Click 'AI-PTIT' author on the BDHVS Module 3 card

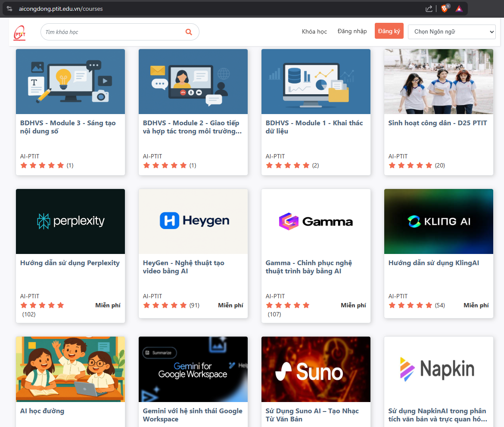click(30, 157)
